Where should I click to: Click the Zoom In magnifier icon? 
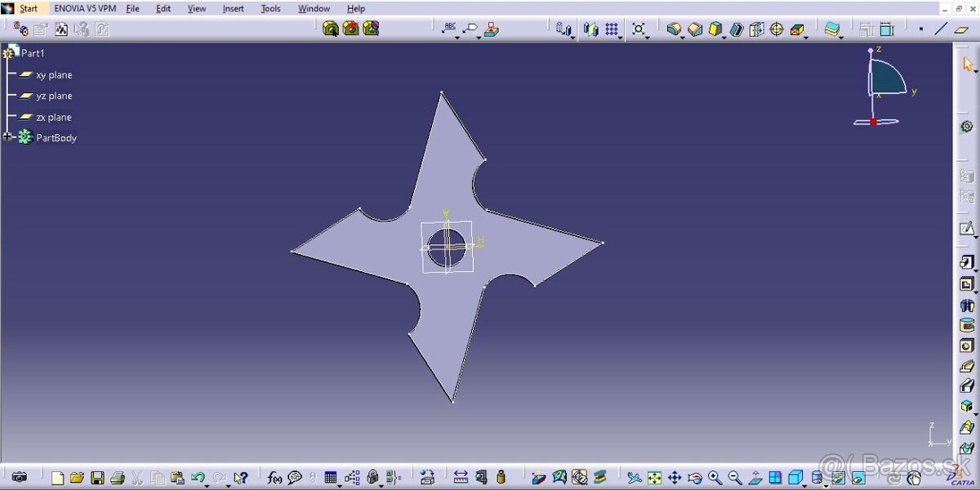pos(715,478)
